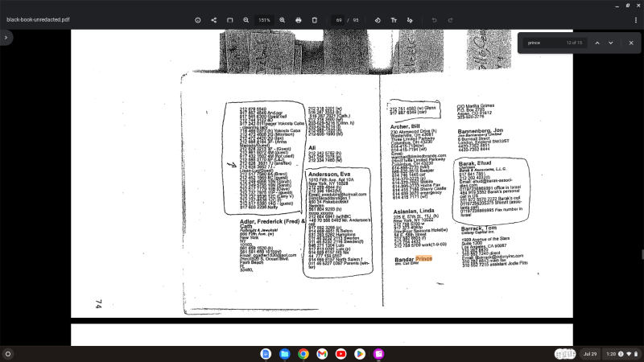Click file name black-book-unredacted.pdf
The height and width of the screenshot is (362, 644).
38,19
